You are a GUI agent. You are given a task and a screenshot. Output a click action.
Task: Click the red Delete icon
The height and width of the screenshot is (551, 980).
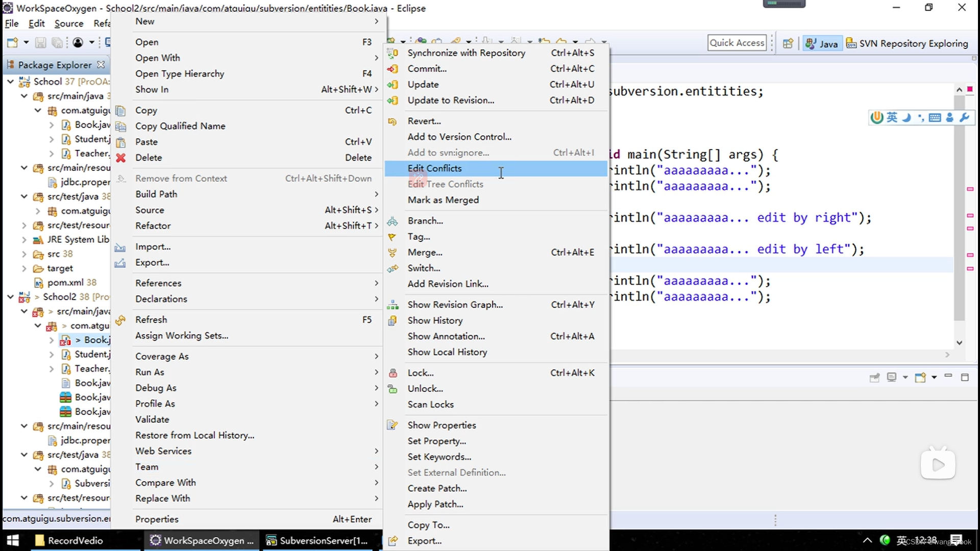(x=120, y=158)
